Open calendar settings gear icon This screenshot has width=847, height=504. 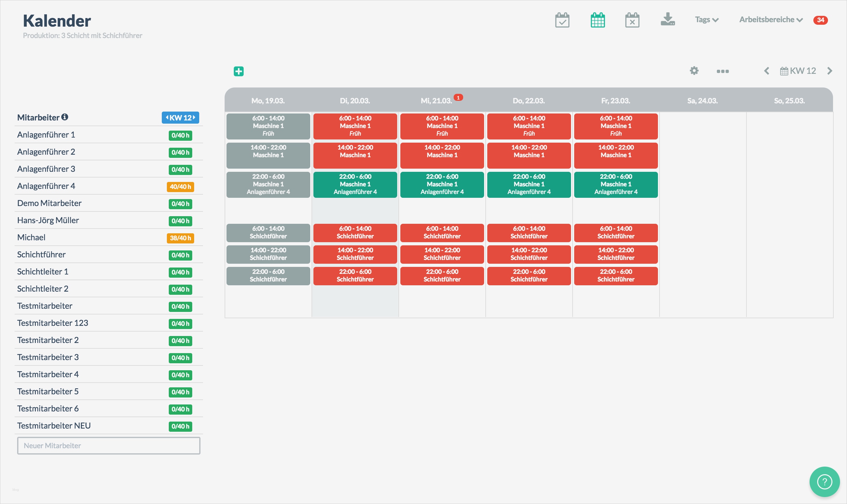point(694,71)
